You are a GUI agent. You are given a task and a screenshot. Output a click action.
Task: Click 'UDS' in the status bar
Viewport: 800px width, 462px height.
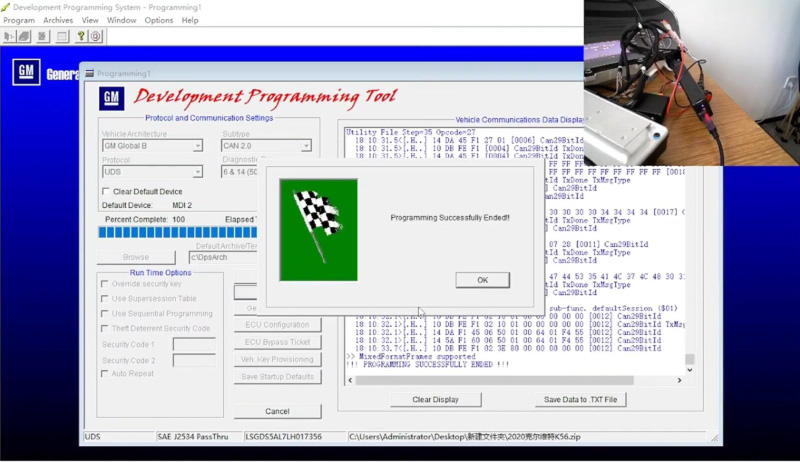pyautogui.click(x=92, y=437)
